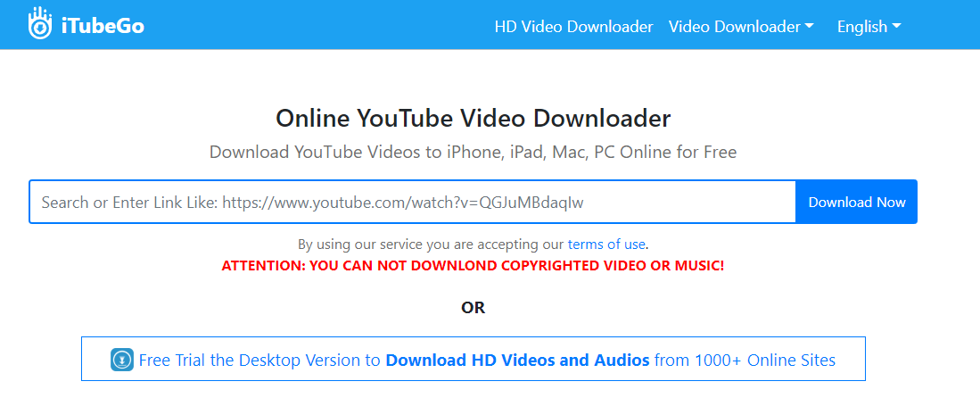Click the iTubeGo hand logo icon
The width and height of the screenshot is (980, 398).
coord(40,23)
